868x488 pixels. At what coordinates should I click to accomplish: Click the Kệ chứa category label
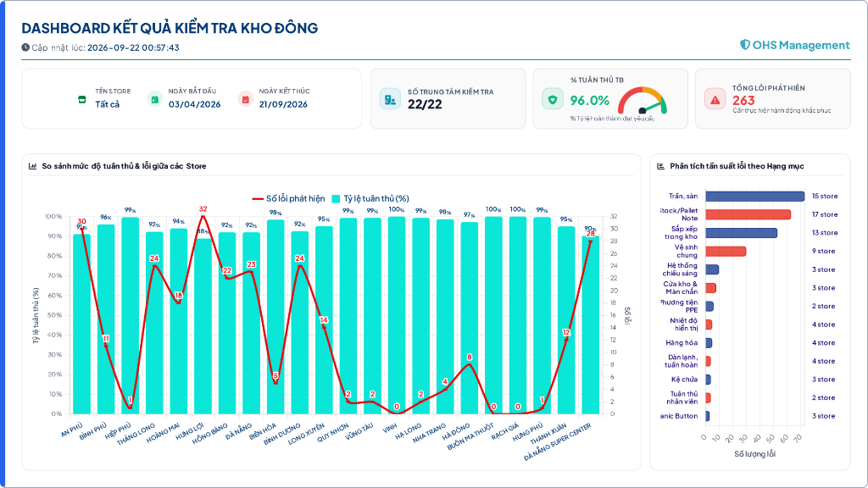coord(685,379)
